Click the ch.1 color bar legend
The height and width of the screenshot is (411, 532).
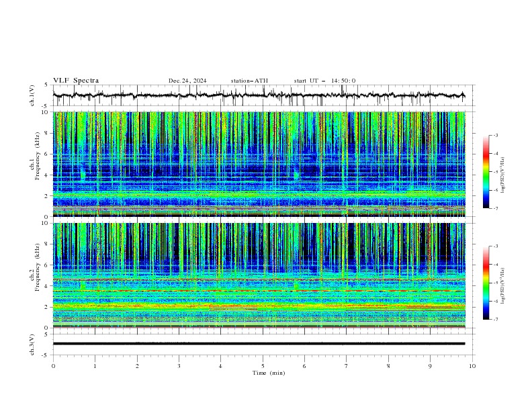pos(486,172)
